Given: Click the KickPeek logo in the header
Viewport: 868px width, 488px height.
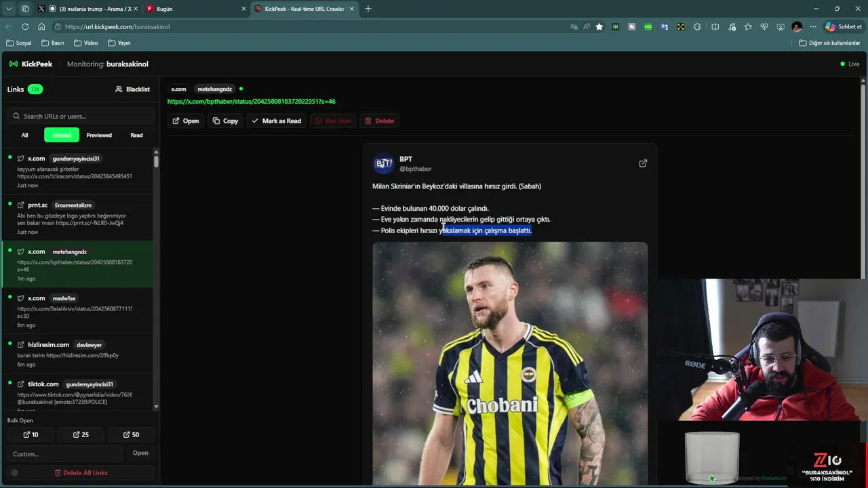Looking at the screenshot, I should point(31,64).
